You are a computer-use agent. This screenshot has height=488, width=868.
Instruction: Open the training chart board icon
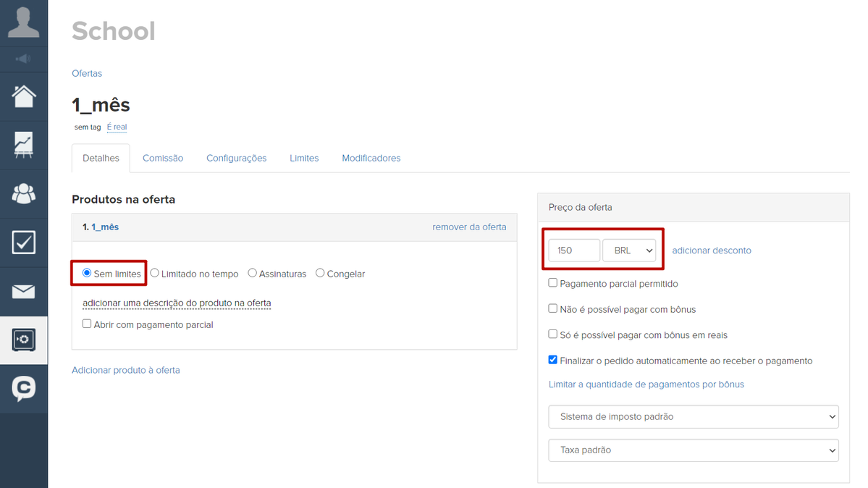23,145
